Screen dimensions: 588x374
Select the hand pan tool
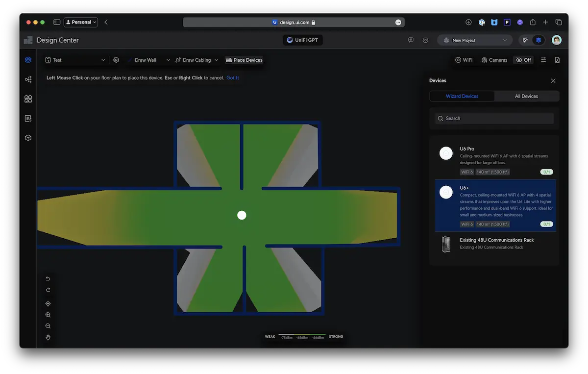48,337
